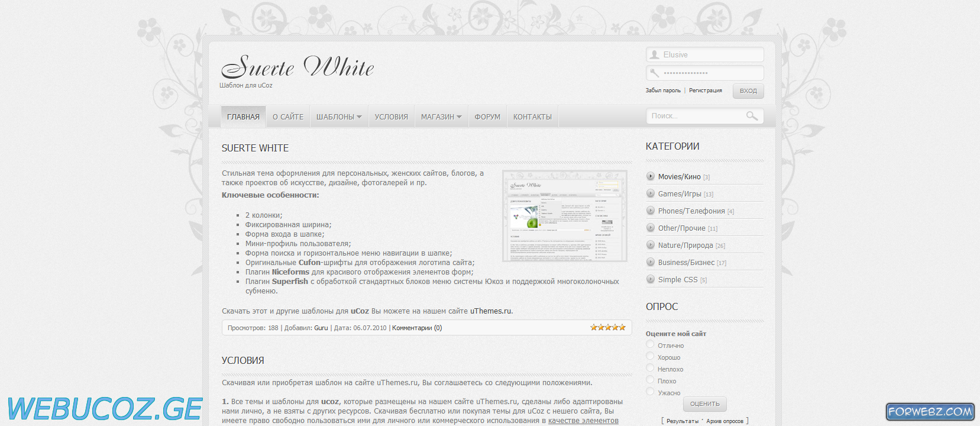Open the Забыл пароль link
The height and width of the screenshot is (426, 980).
click(663, 91)
